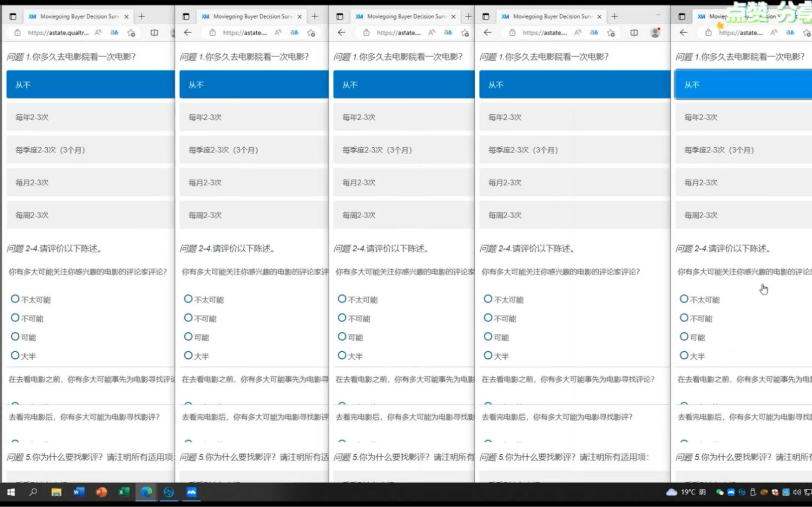Select 可能 radio in third browser window
This screenshot has width=812, height=507.
click(x=342, y=337)
